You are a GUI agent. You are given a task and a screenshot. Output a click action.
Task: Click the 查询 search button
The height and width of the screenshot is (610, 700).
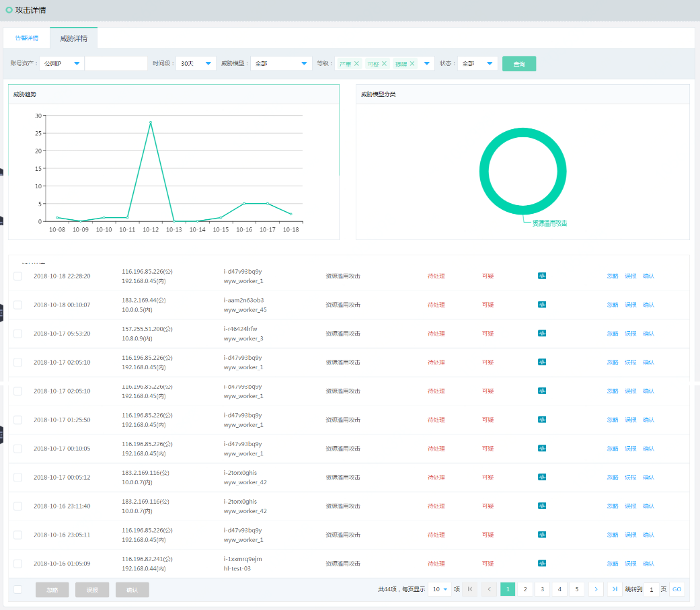pos(518,63)
